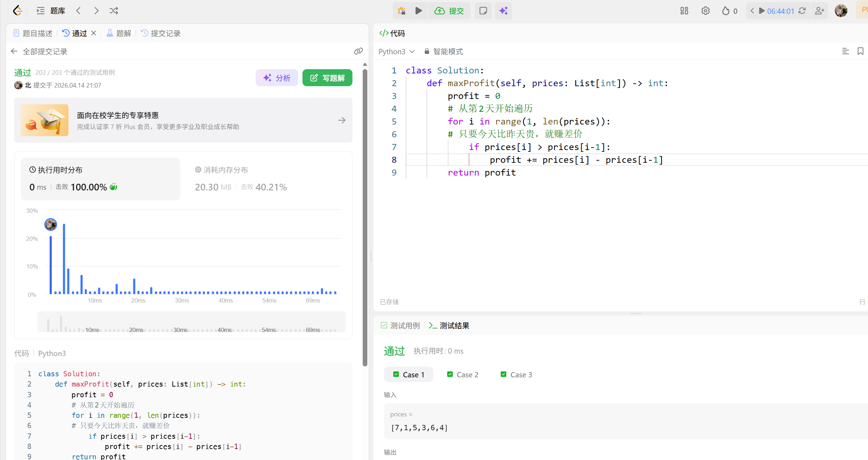Click the 提交 submit button
The image size is (868, 460).
[x=449, y=11]
